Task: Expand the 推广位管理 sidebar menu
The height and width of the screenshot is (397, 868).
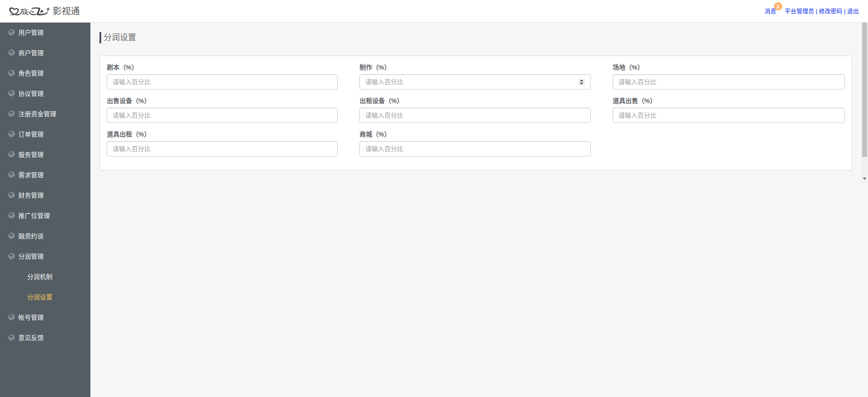Action: pyautogui.click(x=34, y=216)
